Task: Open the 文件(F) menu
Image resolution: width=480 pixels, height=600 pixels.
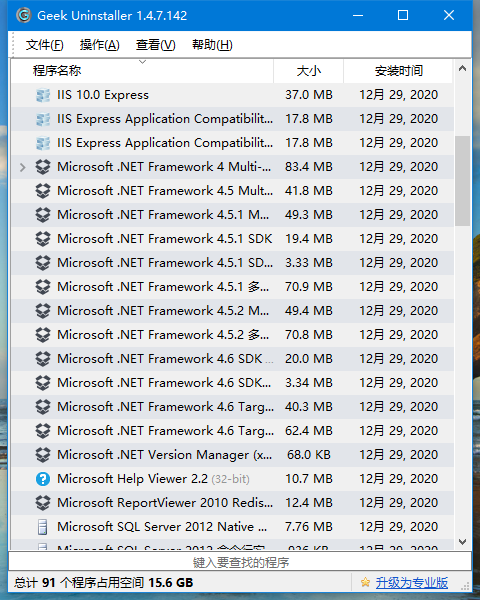Action: (x=44, y=45)
